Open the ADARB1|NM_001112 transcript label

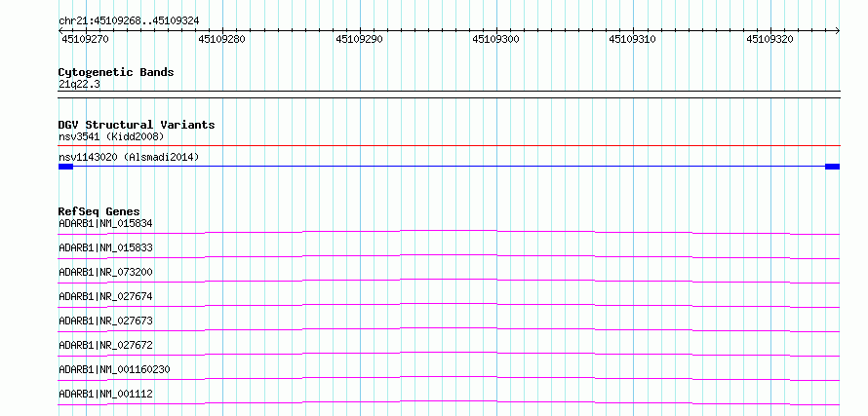click(105, 394)
